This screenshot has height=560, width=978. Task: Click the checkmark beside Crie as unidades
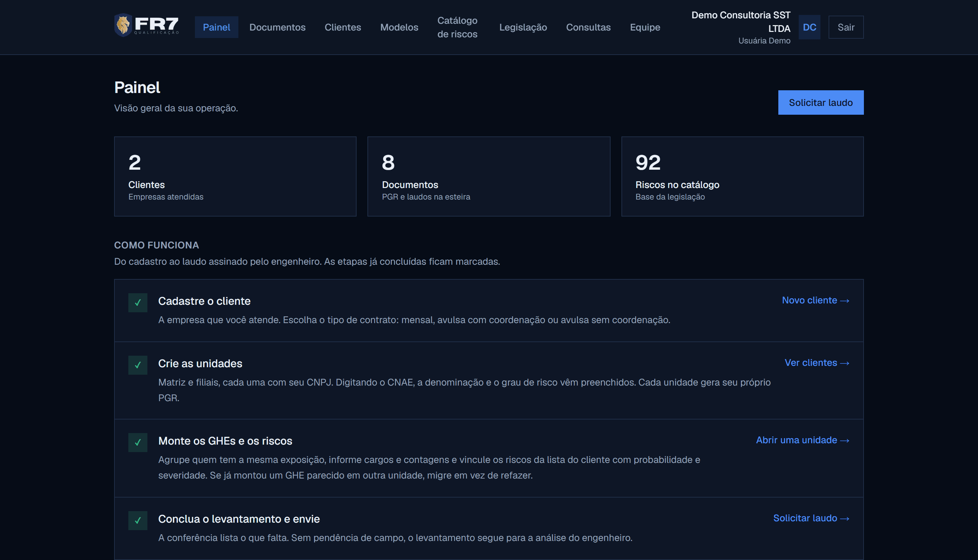coord(138,365)
